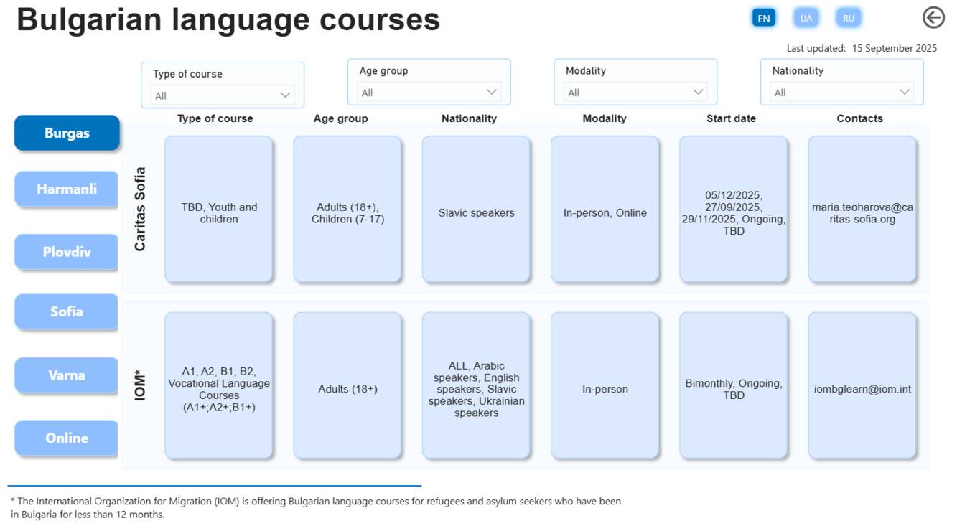The height and width of the screenshot is (526, 980).
Task: Click the Caritas Sofia contact email card
Action: [862, 210]
